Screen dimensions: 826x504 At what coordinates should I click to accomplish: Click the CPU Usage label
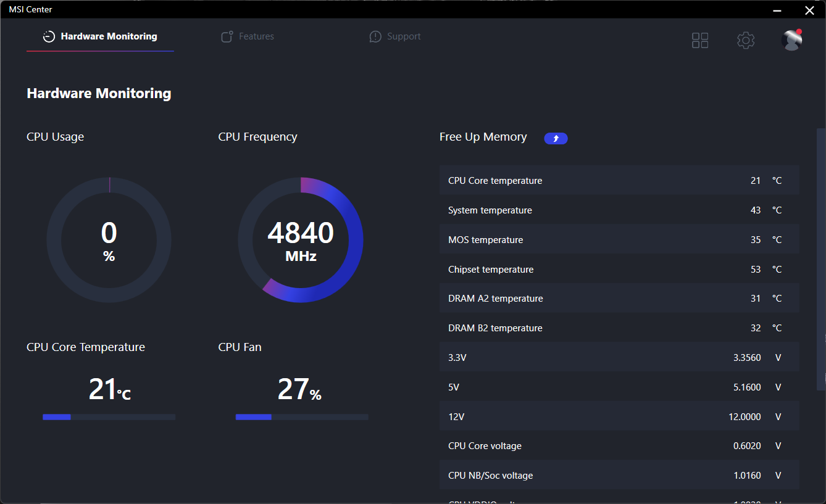55,137
